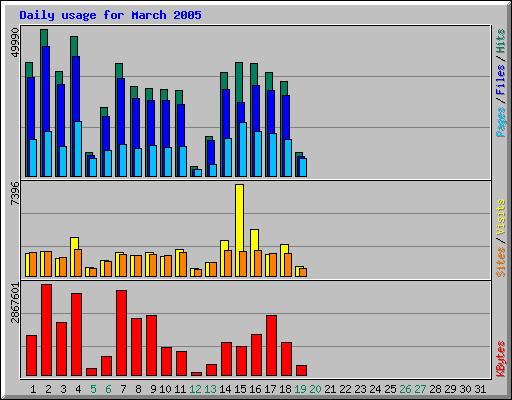This screenshot has height=400, width=512.
Task: Click the yellow Visits bar for day 16
Action: click(254, 240)
